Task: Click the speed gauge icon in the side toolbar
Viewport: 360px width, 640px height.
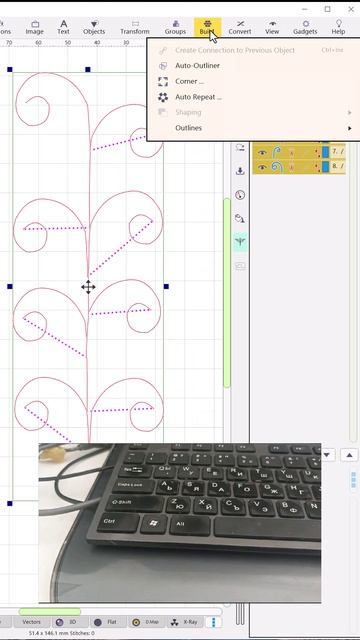Action: (240, 195)
